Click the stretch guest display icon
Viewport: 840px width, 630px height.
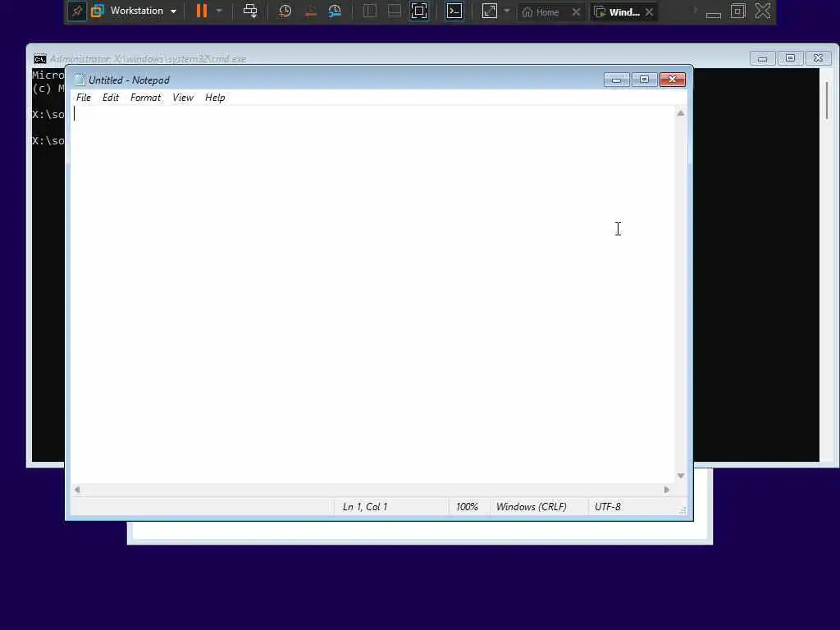click(x=490, y=11)
